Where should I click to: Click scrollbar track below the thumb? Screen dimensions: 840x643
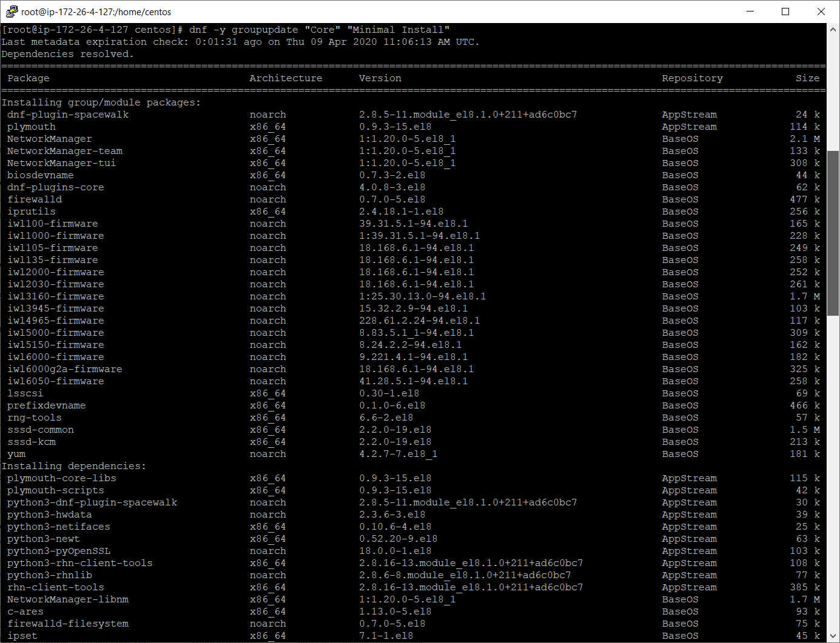click(x=833, y=473)
